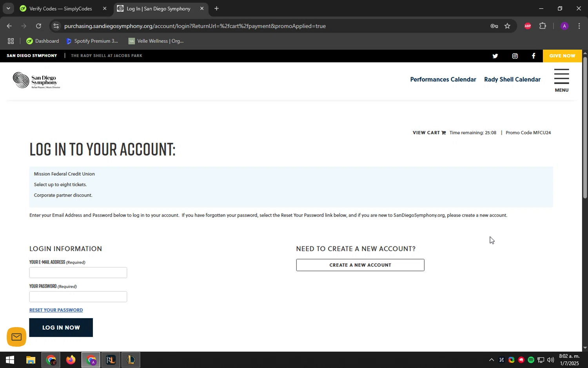588x368 pixels.
Task: Open File Explorer from taskbar
Action: (x=31, y=360)
